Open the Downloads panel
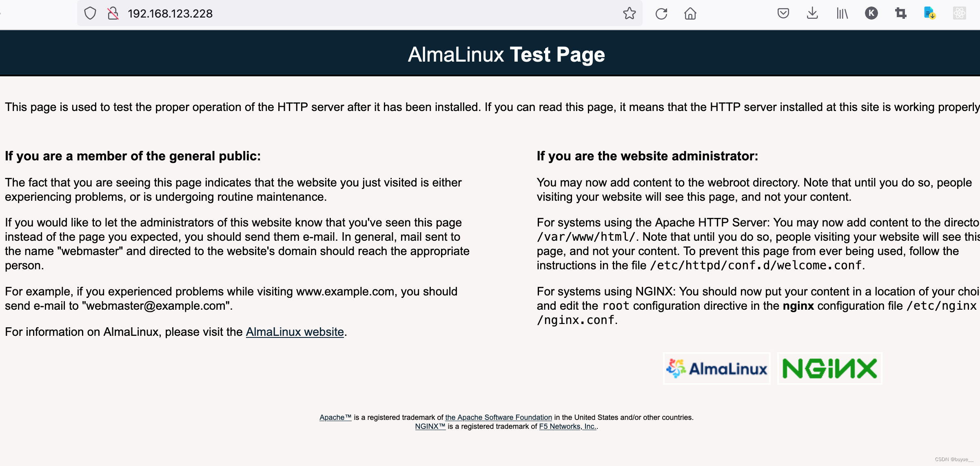980x466 pixels. [812, 13]
